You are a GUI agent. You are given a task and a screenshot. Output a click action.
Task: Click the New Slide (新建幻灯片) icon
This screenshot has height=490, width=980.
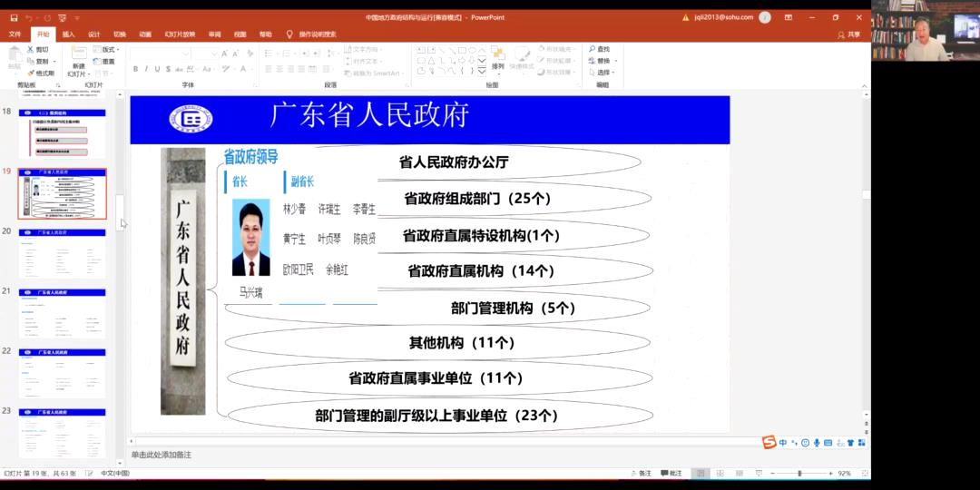click(x=79, y=54)
